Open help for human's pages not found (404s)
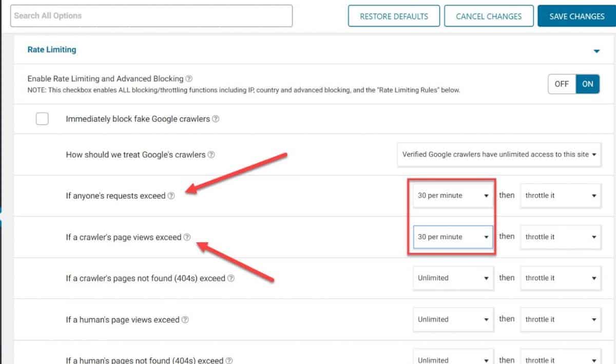This screenshot has height=364, width=616. [229, 361]
